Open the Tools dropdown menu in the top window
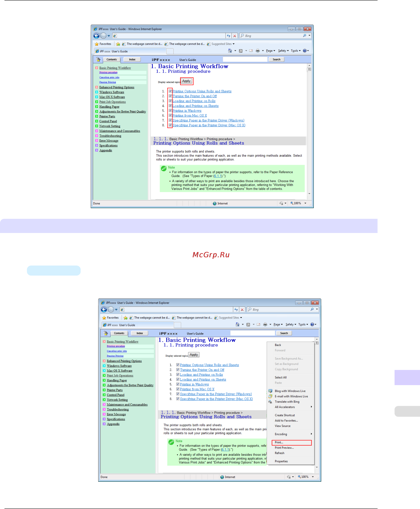This screenshot has width=420, height=509. click(296, 51)
